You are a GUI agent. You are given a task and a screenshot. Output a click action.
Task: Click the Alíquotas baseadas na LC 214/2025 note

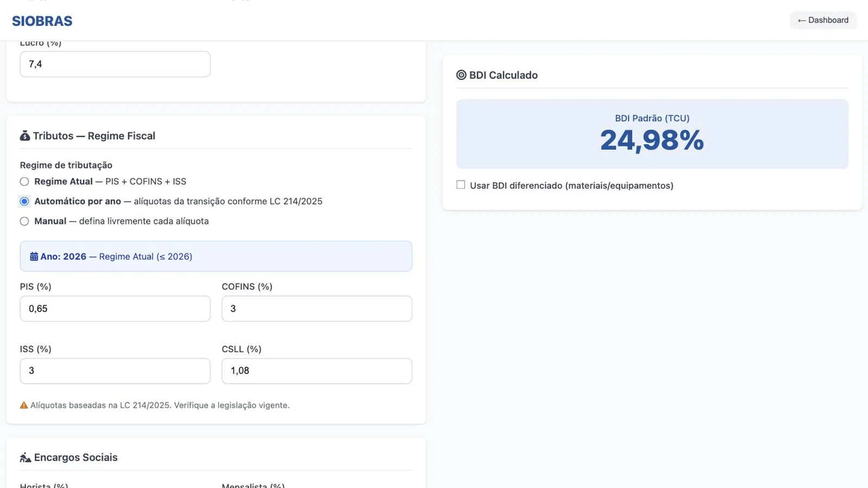click(160, 406)
